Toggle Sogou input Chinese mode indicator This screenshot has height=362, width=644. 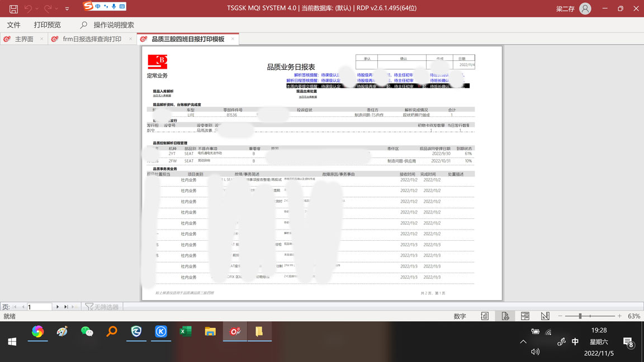[x=98, y=6]
